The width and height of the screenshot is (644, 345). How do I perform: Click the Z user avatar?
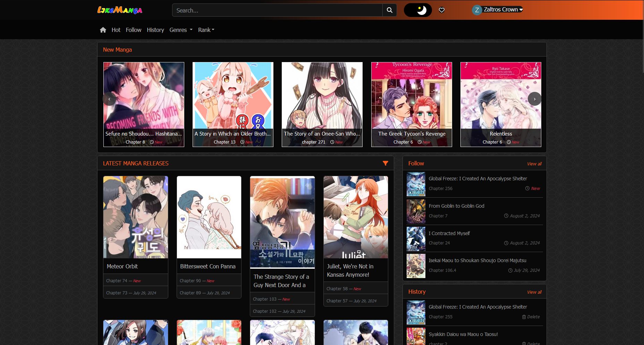477,10
